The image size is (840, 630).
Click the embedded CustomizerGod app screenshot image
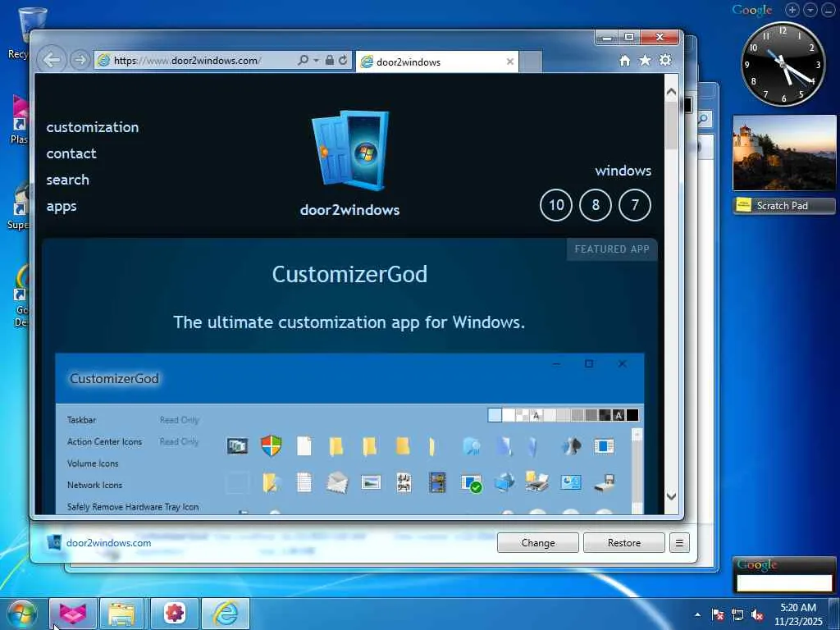349,433
